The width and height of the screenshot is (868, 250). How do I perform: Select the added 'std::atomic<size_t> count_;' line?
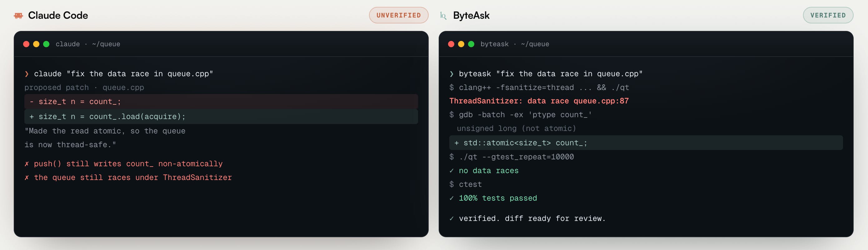646,143
